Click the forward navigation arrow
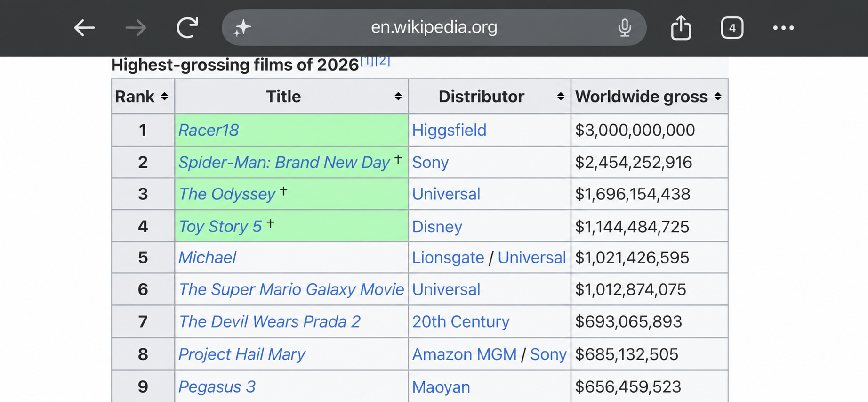Viewport: 868px width, 402px height. (x=136, y=28)
